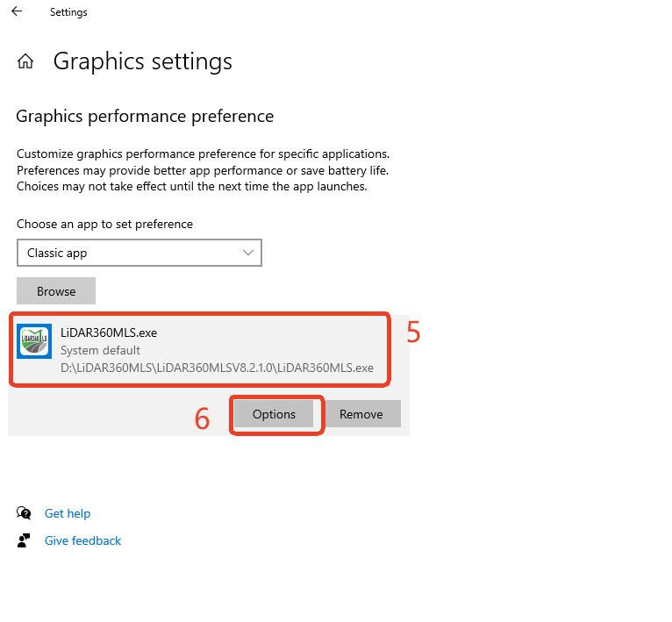
Task: Click the D:\LiDAR360MLS file path text
Action: coord(217,368)
